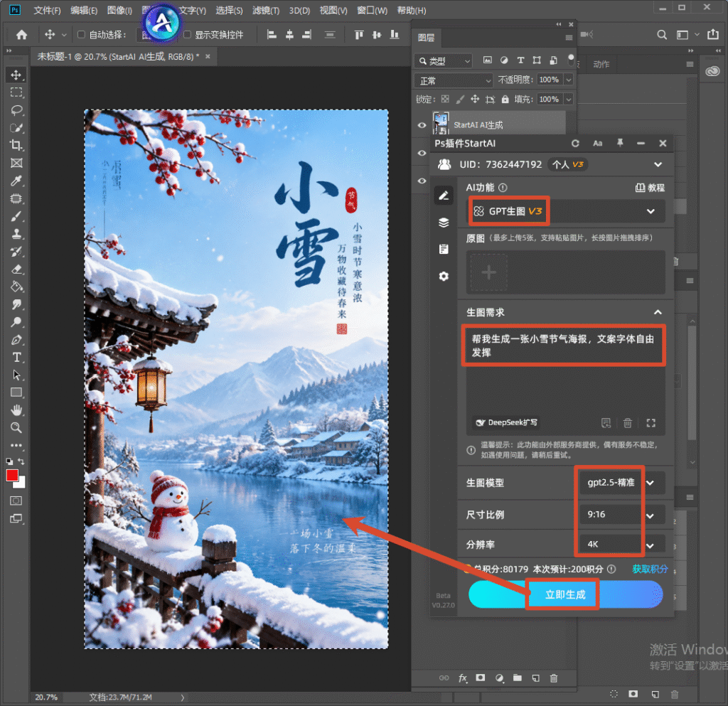This screenshot has width=728, height=706.
Task: Open the 视图(V) menu
Action: (333, 10)
